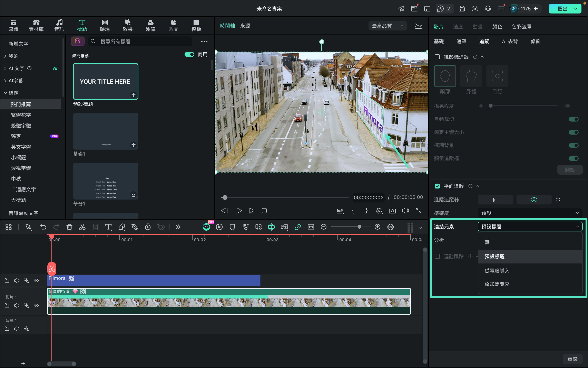Switch to the AI 去背 tab

tap(510, 41)
